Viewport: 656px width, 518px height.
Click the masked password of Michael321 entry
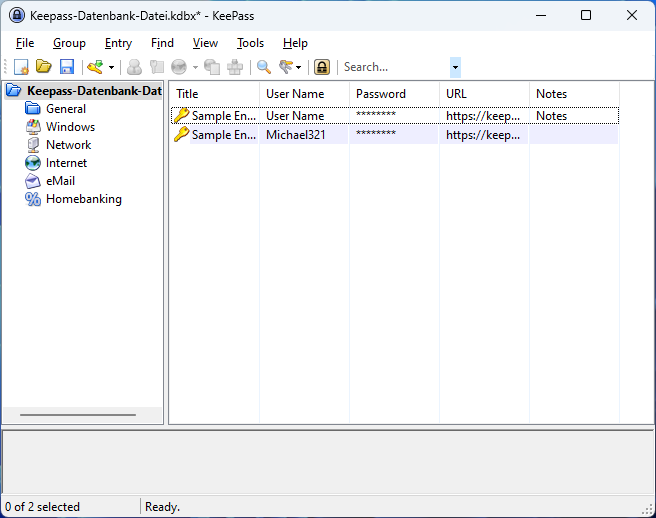pyautogui.click(x=376, y=133)
